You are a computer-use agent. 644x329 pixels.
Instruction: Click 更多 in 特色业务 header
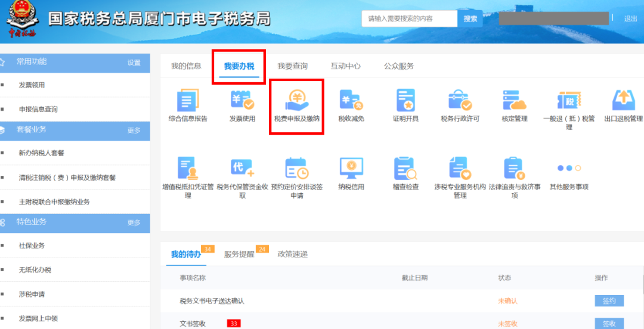134,223
